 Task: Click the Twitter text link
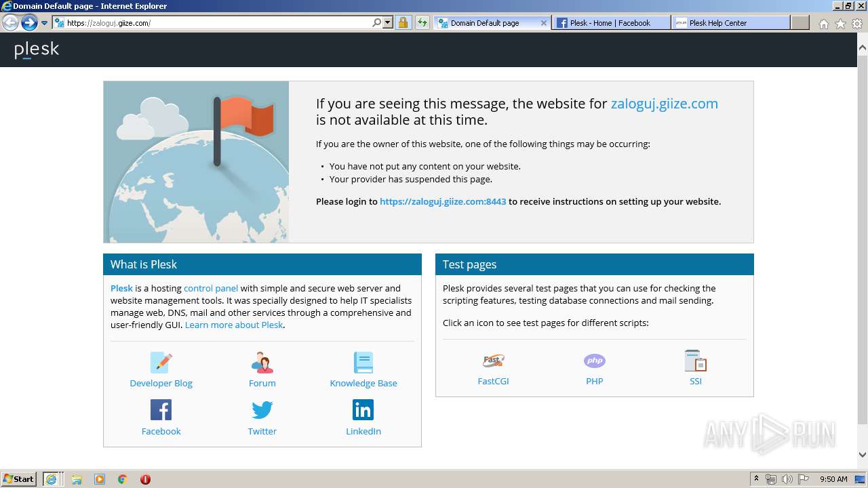tap(262, 431)
